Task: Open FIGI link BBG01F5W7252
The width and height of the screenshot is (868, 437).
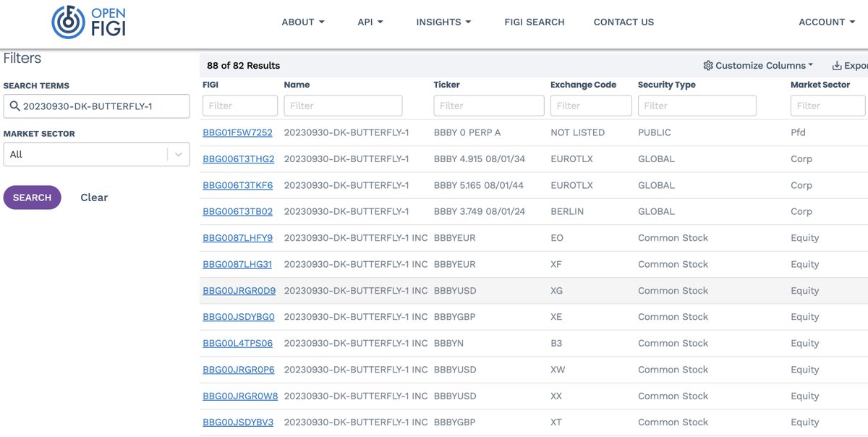Action: pos(237,132)
